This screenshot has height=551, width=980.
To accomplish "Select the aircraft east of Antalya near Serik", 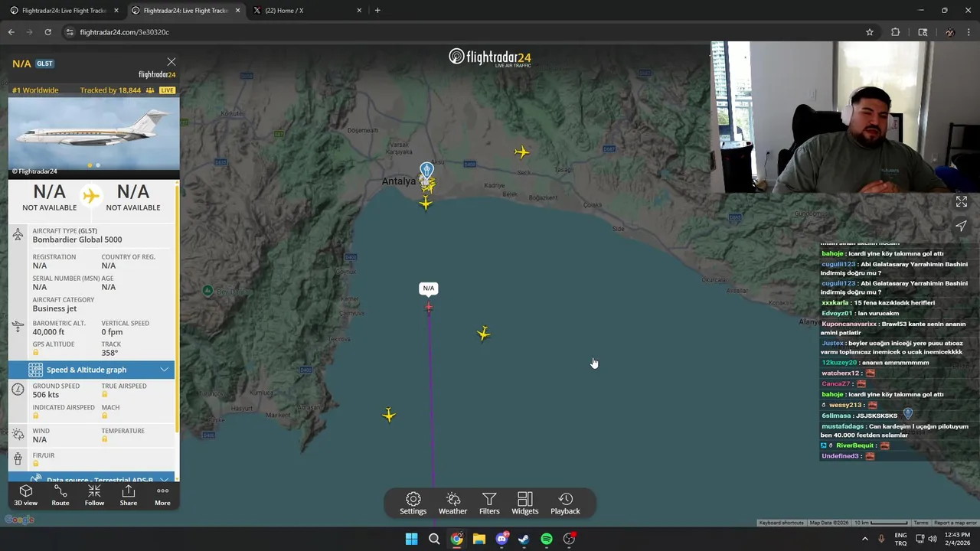I will pos(521,152).
